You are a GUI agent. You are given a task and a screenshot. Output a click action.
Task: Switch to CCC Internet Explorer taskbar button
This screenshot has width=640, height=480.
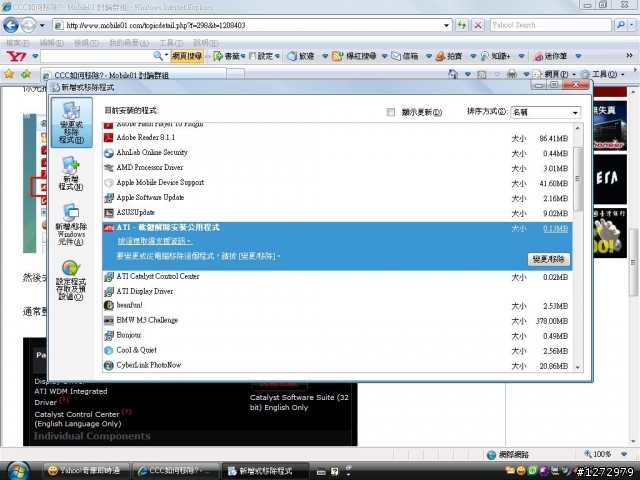coord(176,471)
